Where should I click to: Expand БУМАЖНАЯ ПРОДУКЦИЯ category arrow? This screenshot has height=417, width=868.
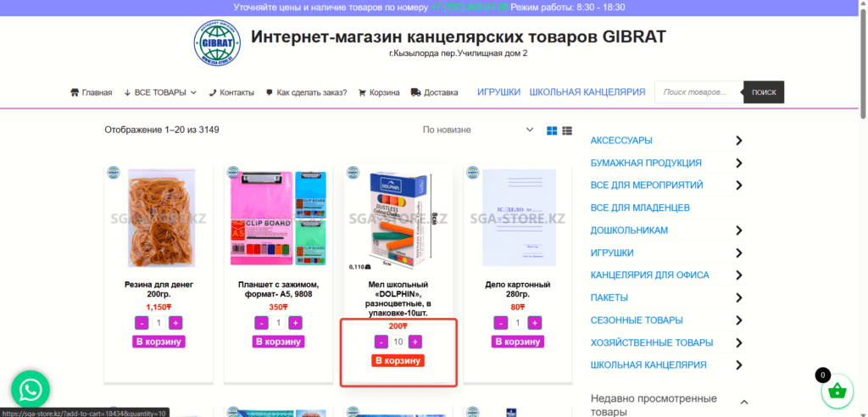(739, 163)
